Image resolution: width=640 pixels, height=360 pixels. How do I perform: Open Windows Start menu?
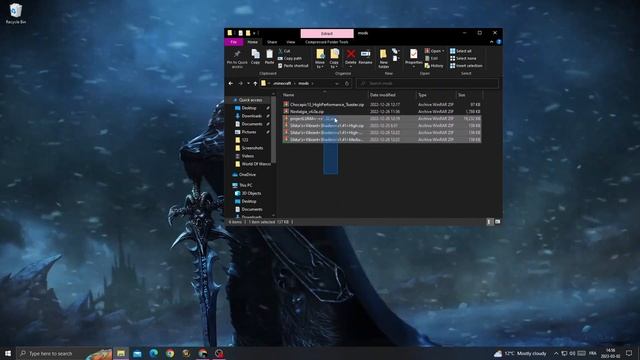[x=8, y=353]
